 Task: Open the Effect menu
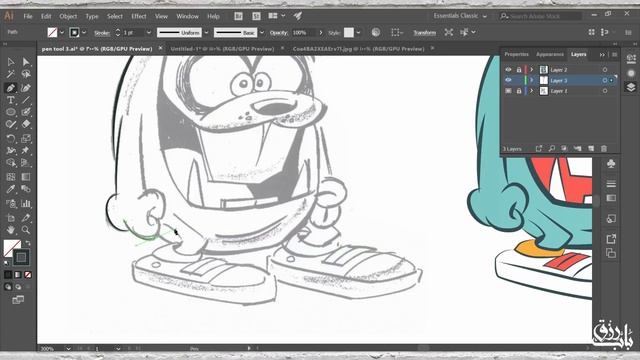click(x=139, y=16)
